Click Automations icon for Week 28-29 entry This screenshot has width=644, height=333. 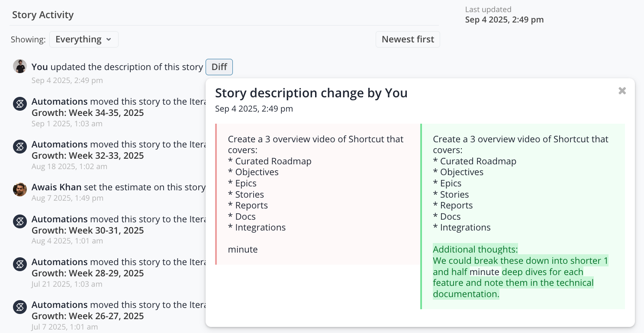click(20, 264)
